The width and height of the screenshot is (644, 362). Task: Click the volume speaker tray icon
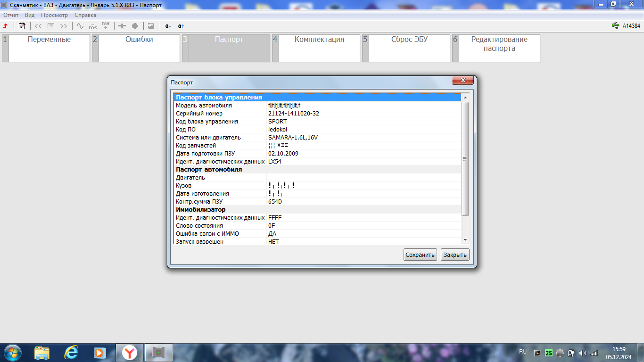pos(582,353)
